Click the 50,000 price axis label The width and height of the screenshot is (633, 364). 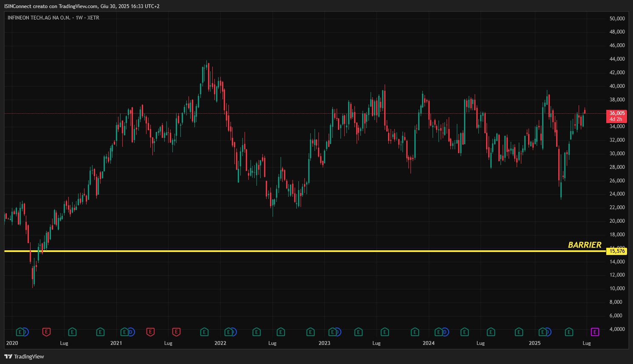pos(617,19)
